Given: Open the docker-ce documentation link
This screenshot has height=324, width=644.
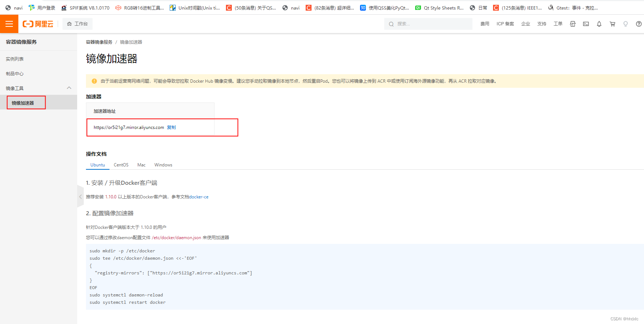Looking at the screenshot, I should tap(199, 197).
